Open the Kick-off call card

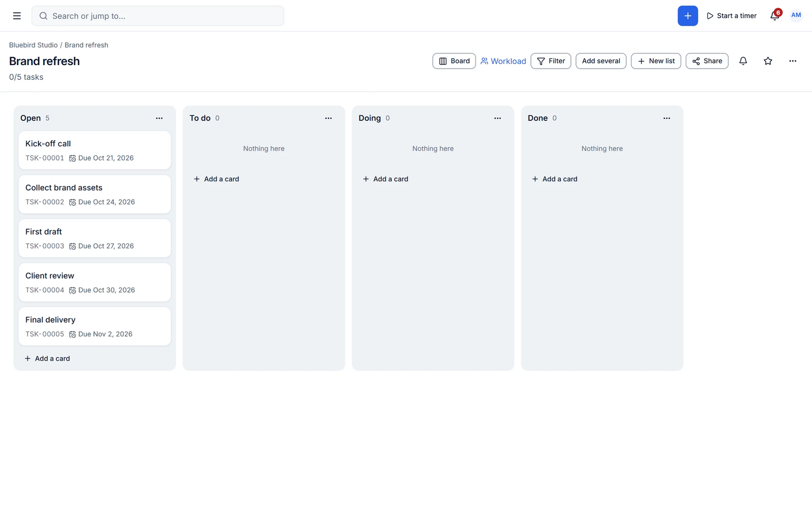coord(95,150)
